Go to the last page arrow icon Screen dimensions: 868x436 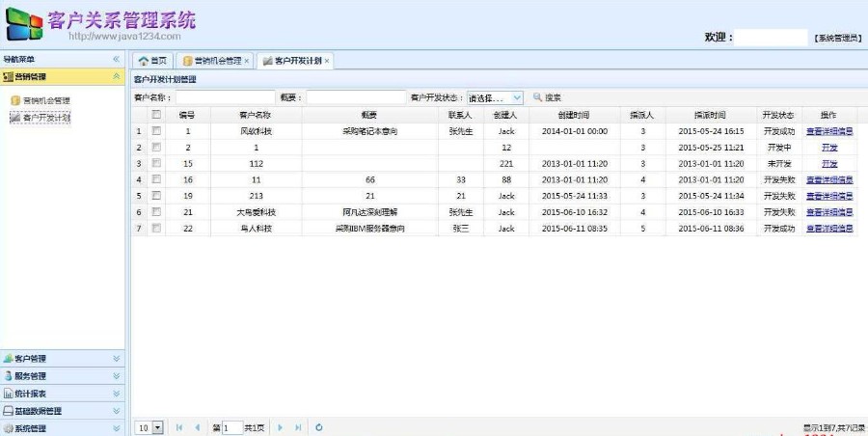[298, 426]
